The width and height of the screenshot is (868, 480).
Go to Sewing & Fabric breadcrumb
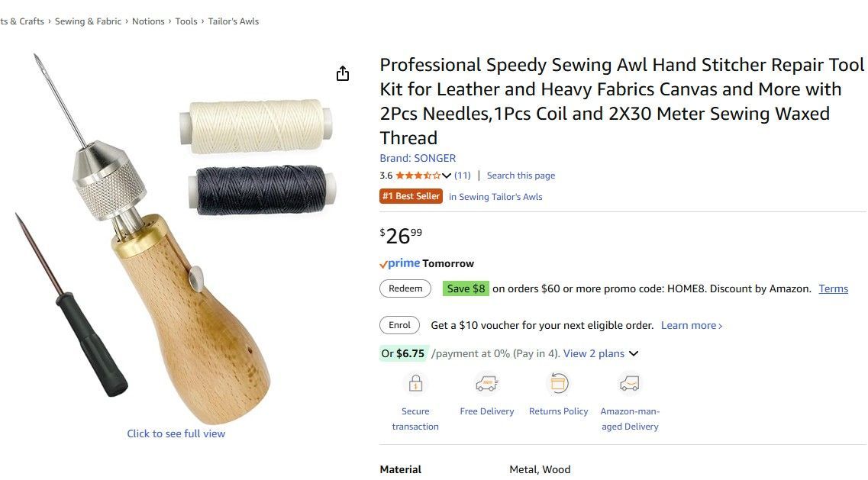pos(88,21)
